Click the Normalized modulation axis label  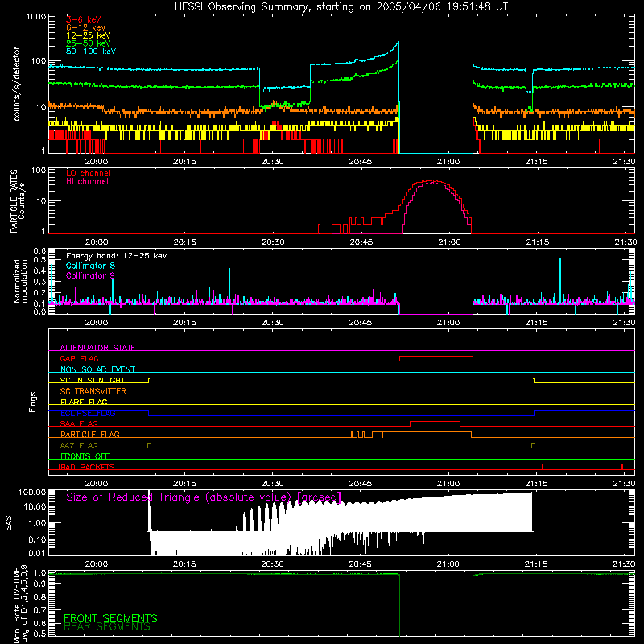[20, 281]
